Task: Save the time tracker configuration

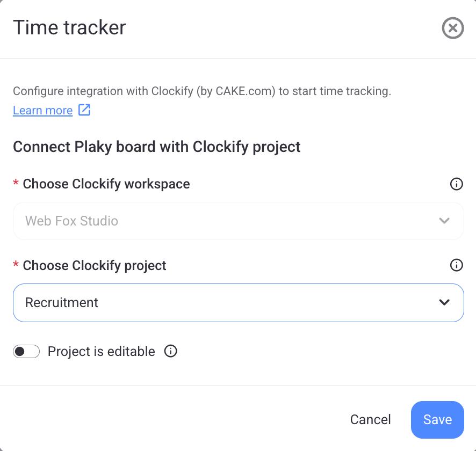Action: [x=437, y=419]
